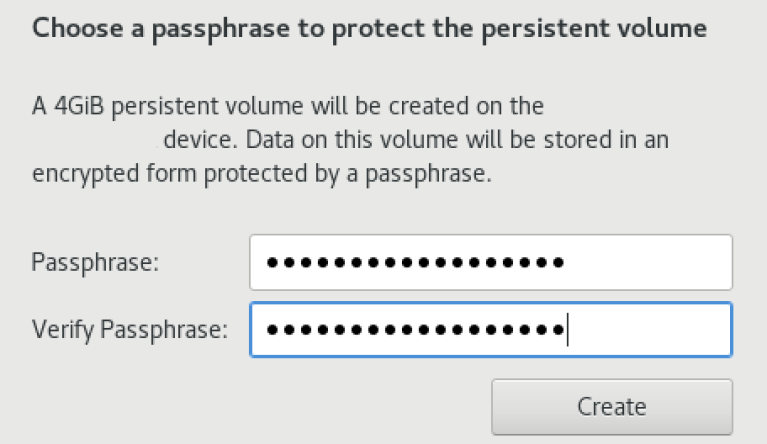Click the "Passphrase:" label
The width and height of the screenshot is (767, 444).
(x=96, y=263)
